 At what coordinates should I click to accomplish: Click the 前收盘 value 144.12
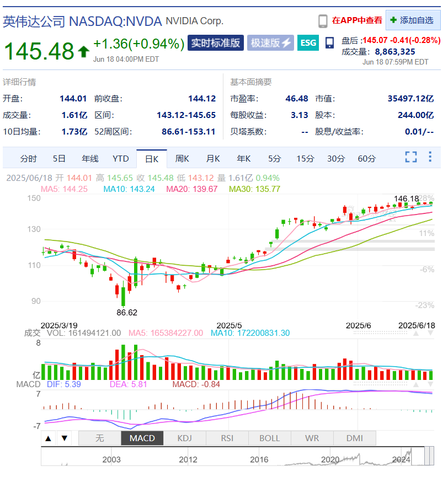point(202,99)
